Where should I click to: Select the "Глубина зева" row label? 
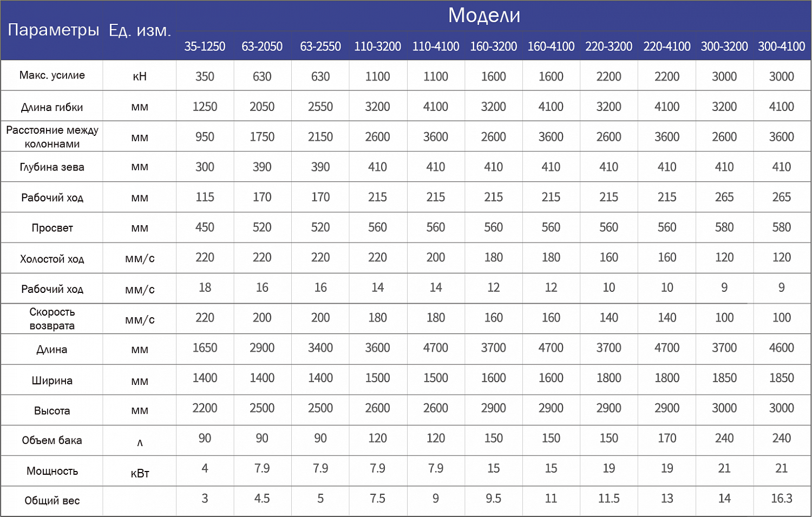[x=52, y=167]
